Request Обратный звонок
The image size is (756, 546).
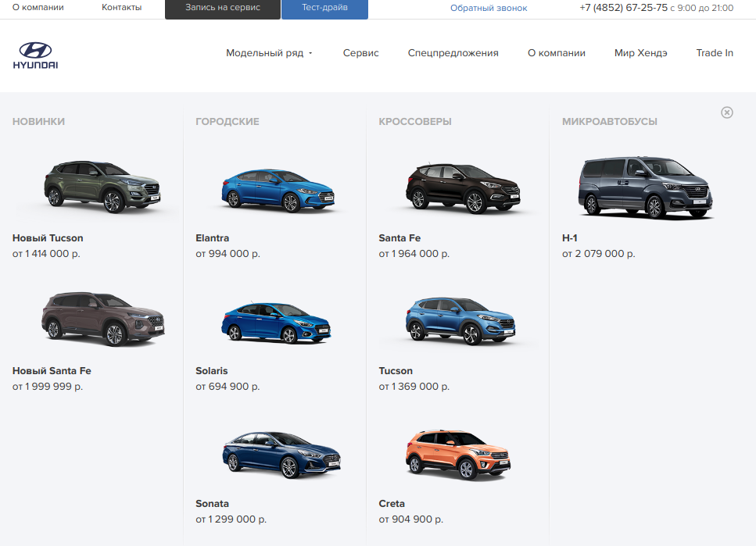click(489, 8)
